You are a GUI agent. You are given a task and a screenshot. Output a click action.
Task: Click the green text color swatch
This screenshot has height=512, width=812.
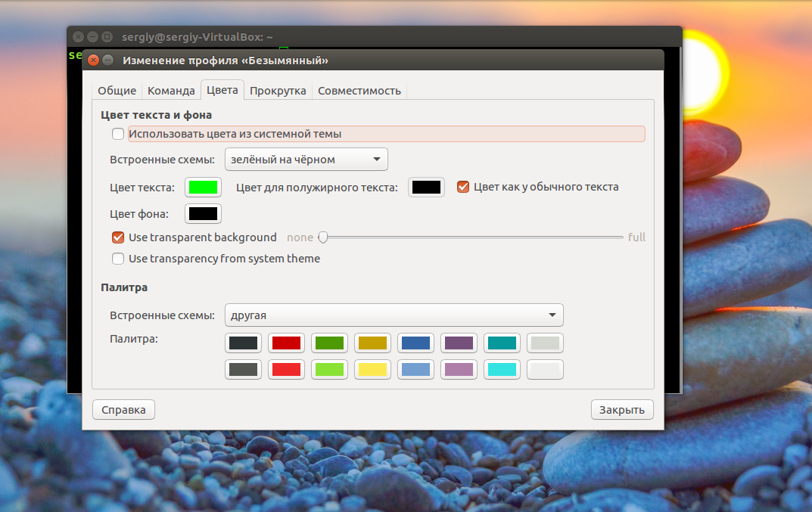(x=203, y=188)
